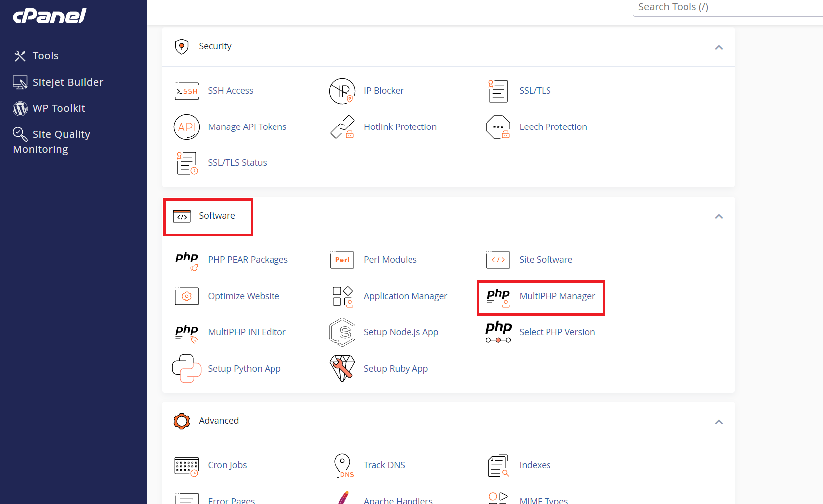
Task: Open the Select PHP Version link
Action: point(557,332)
